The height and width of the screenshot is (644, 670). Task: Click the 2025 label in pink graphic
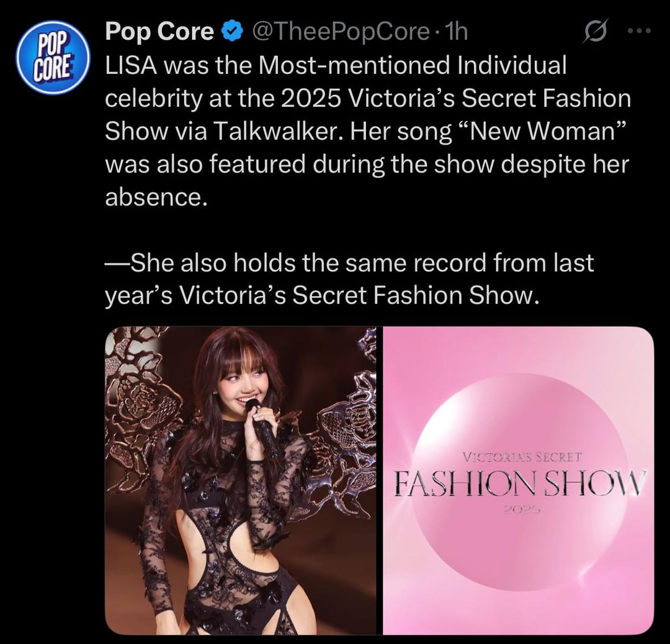(522, 509)
